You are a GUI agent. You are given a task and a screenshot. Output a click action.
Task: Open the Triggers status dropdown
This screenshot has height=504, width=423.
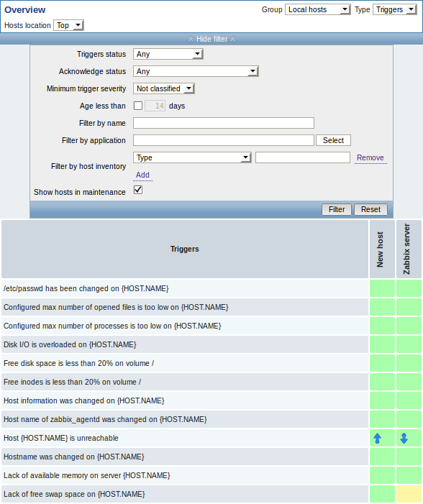(168, 54)
